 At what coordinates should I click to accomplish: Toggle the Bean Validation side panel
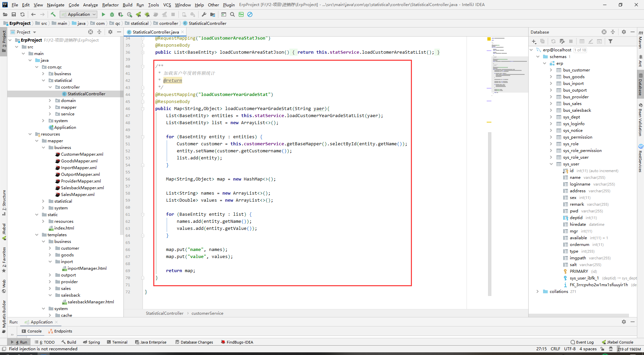coord(640,120)
